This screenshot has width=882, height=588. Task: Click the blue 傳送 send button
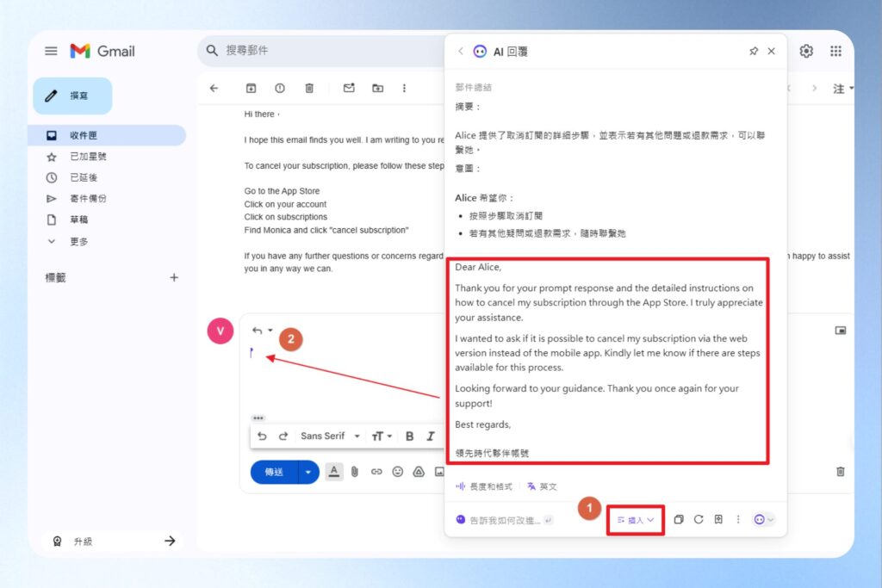[x=274, y=472]
